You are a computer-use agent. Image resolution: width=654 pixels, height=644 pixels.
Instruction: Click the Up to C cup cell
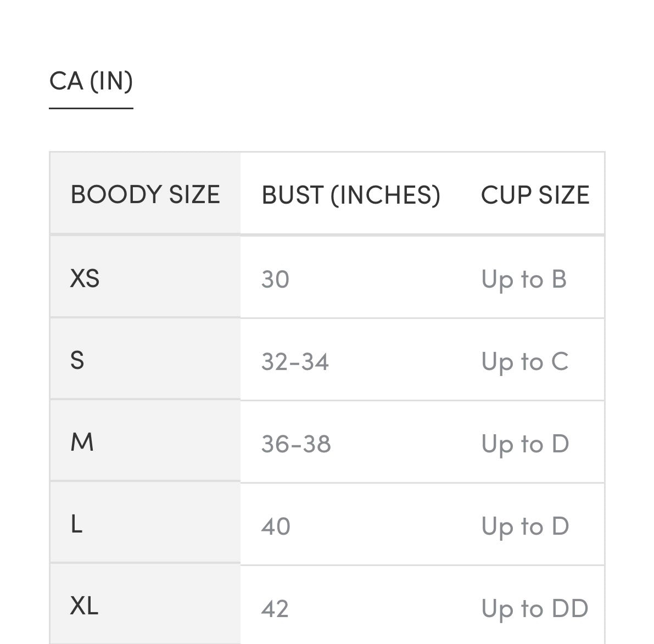coord(524,362)
